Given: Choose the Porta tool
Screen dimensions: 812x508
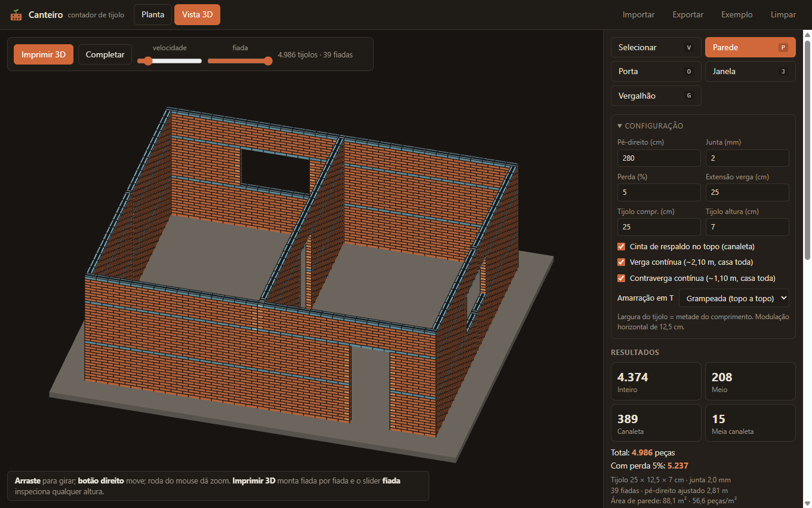Looking at the screenshot, I should [656, 71].
